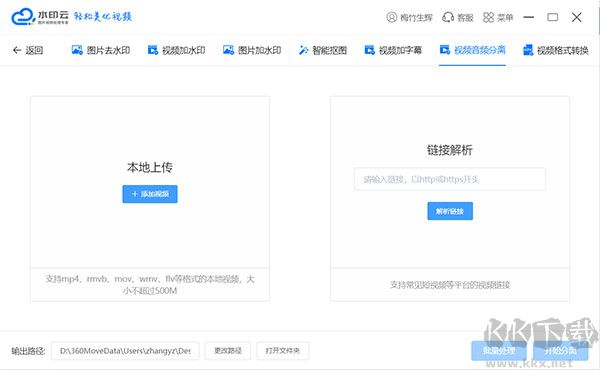Image resolution: width=600 pixels, height=370 pixels.
Task: Click the 轻松美化视频 slogan text
Action: pos(103,16)
